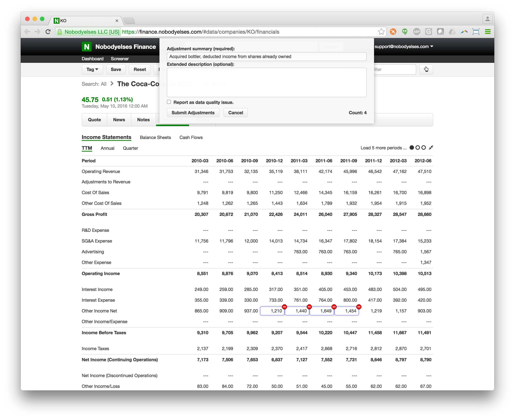Viewport: 515px width, 420px height.
Task: Click Submit Adjustments button
Action: pyautogui.click(x=193, y=113)
